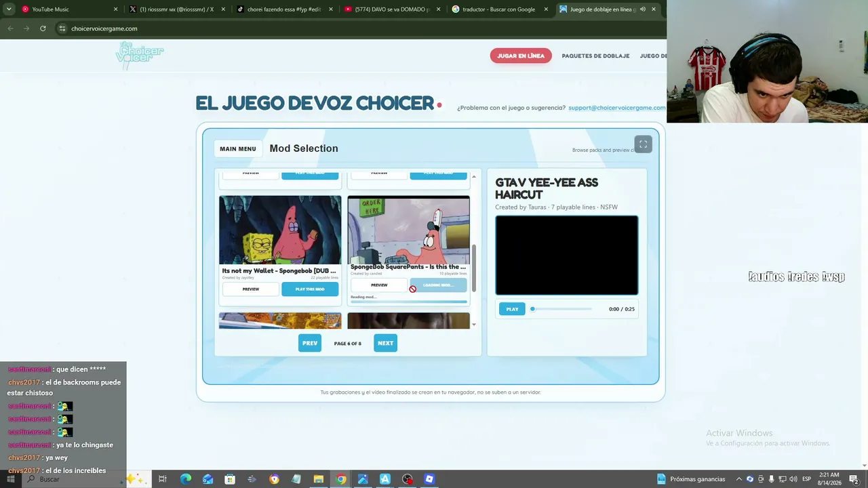
Task: Click the Jugar en Línea button
Action: click(521, 56)
